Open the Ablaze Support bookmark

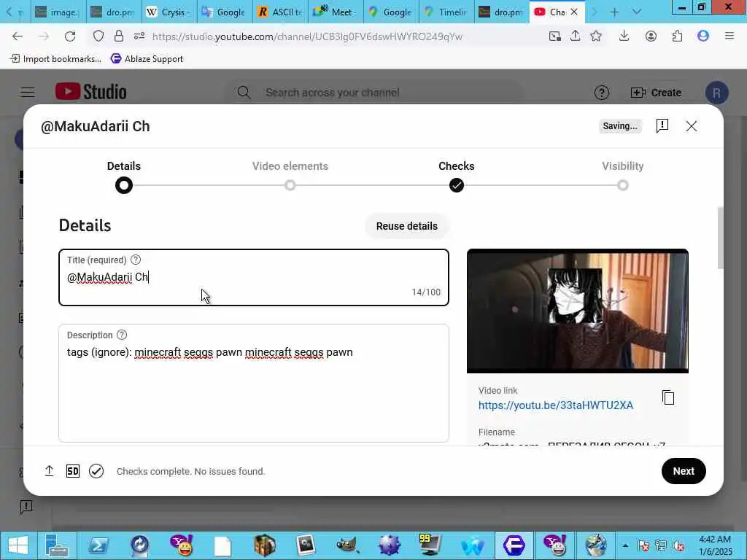147,58
